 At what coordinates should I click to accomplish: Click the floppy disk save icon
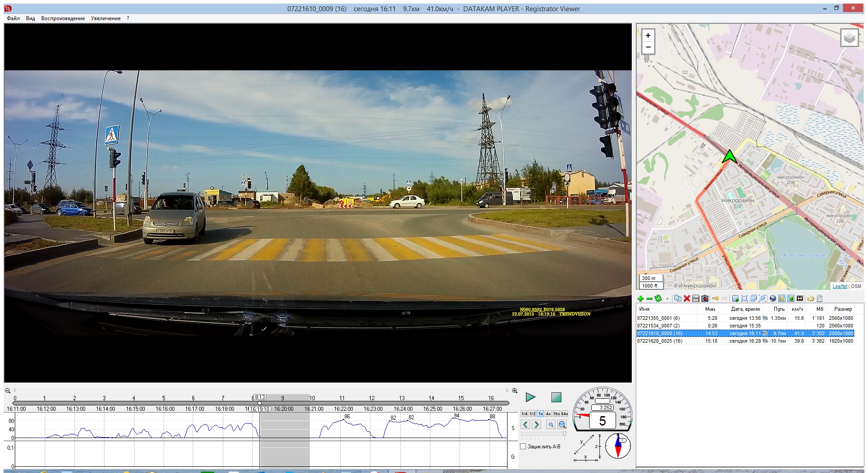[x=695, y=299]
